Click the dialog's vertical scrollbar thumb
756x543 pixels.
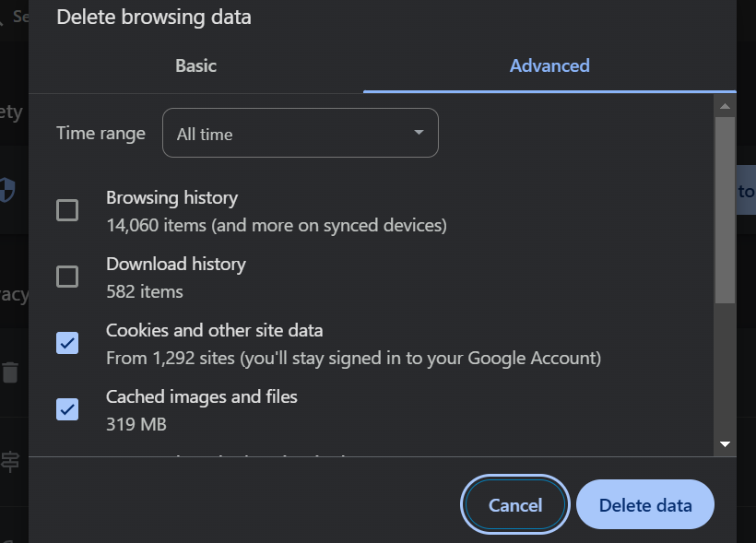(x=725, y=208)
